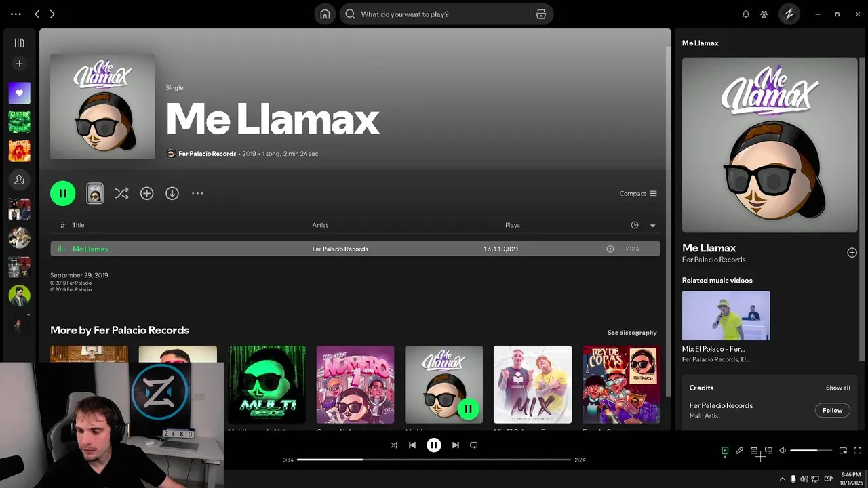
Task: Click the large Me Llamax header cover art
Action: tap(102, 106)
